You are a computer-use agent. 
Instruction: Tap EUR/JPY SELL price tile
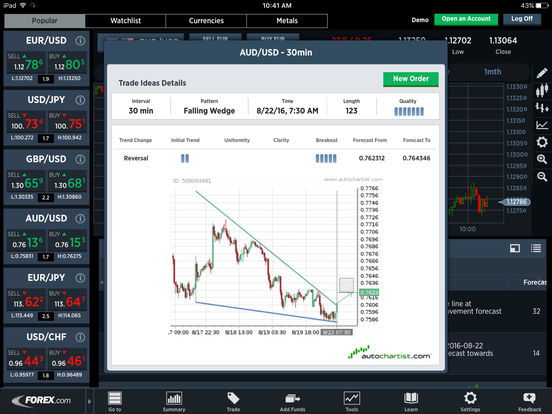(26, 300)
